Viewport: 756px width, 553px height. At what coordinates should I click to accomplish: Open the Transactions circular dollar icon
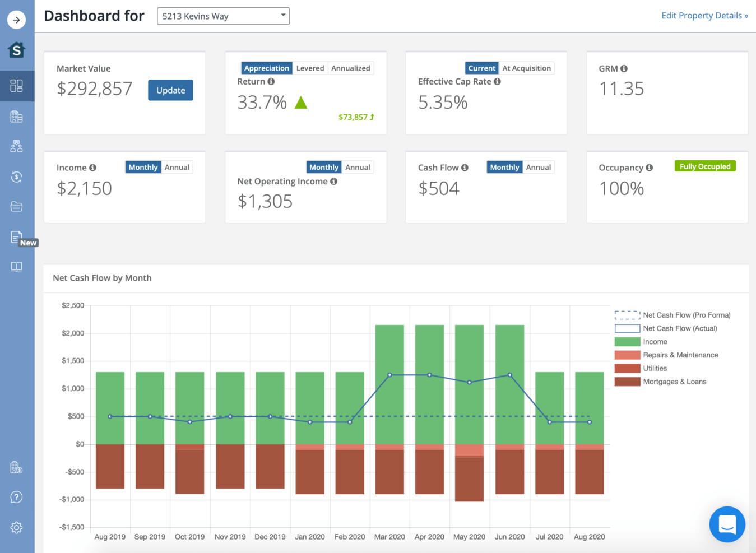[x=17, y=176]
